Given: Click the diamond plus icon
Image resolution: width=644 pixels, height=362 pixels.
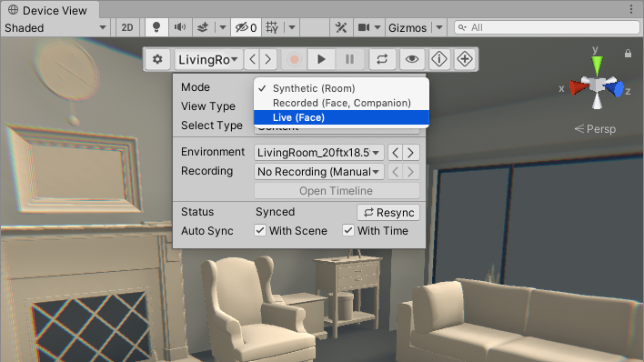Looking at the screenshot, I should [465, 60].
